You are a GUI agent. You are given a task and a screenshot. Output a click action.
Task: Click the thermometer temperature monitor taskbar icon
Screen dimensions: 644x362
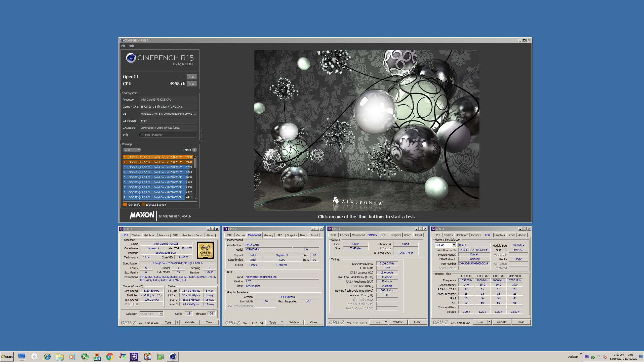[147, 356]
